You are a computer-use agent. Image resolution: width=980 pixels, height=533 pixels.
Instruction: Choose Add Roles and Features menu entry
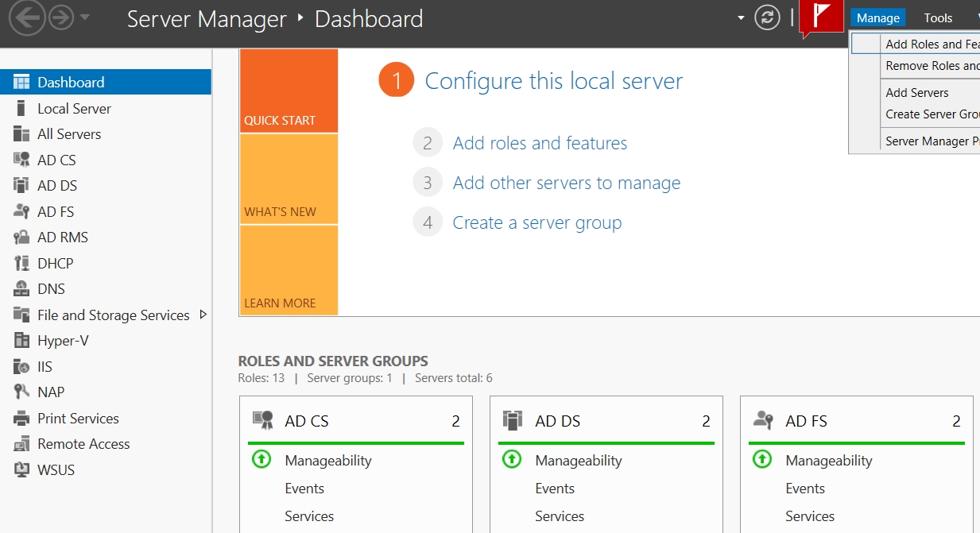(x=916, y=44)
